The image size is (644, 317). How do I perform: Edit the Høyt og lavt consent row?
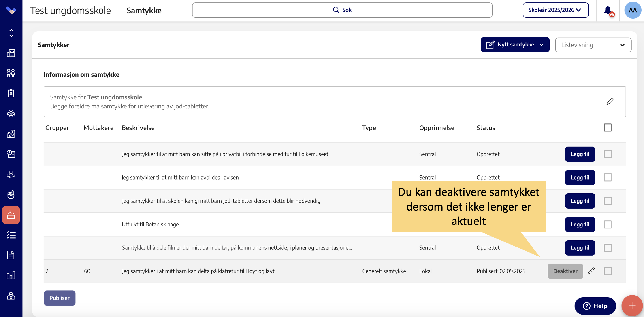591,271
